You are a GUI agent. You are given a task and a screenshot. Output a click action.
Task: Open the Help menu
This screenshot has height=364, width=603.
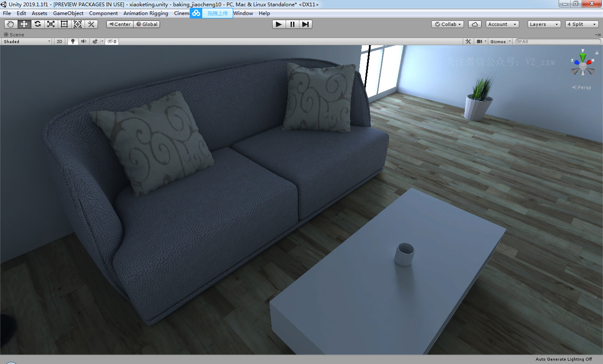264,13
